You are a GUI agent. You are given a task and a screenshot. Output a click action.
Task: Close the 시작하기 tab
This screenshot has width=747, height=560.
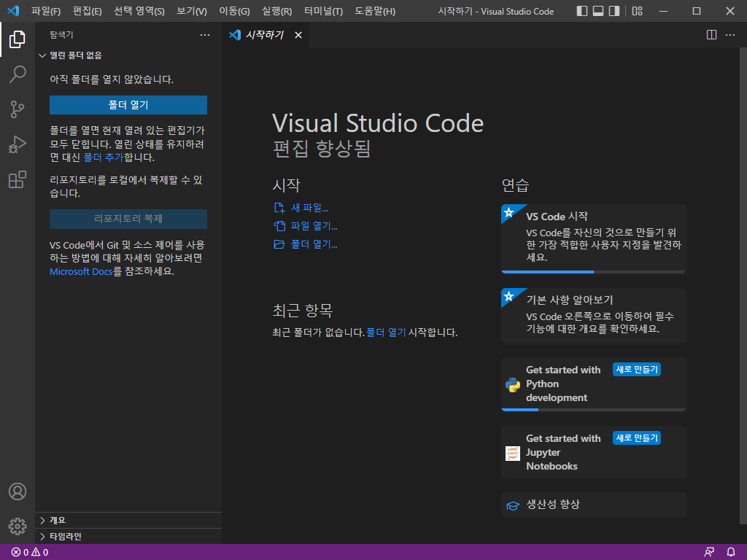click(298, 35)
